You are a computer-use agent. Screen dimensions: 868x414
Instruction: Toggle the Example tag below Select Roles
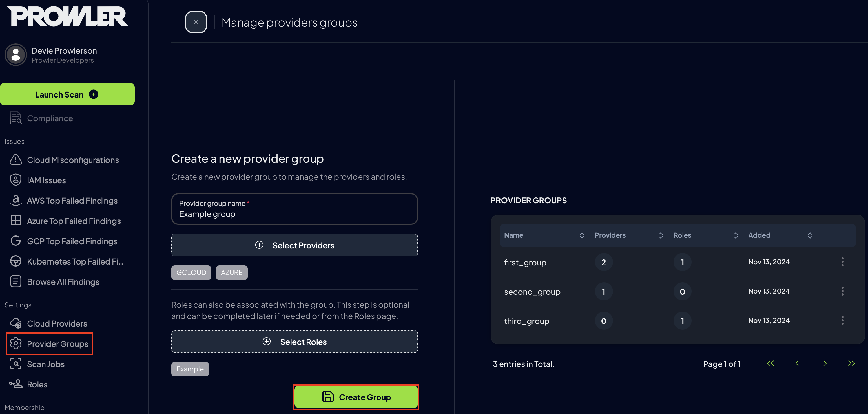click(x=190, y=369)
